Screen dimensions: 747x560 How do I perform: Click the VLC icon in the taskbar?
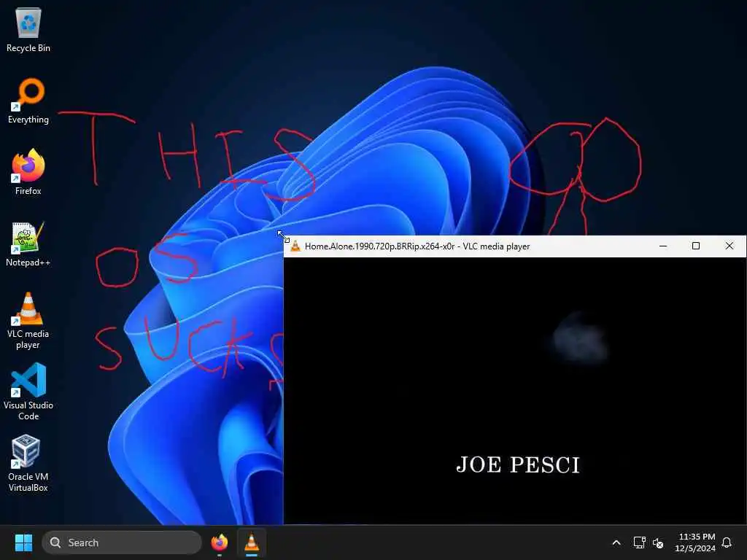click(252, 542)
